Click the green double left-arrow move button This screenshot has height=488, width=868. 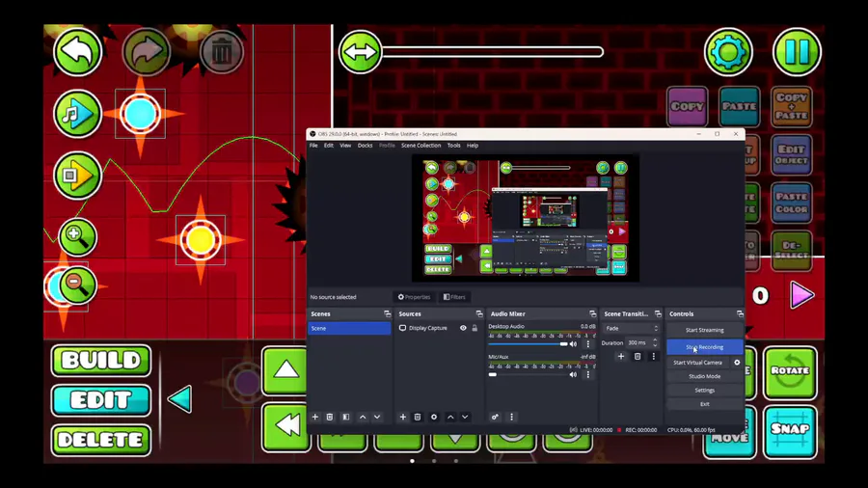tap(285, 426)
